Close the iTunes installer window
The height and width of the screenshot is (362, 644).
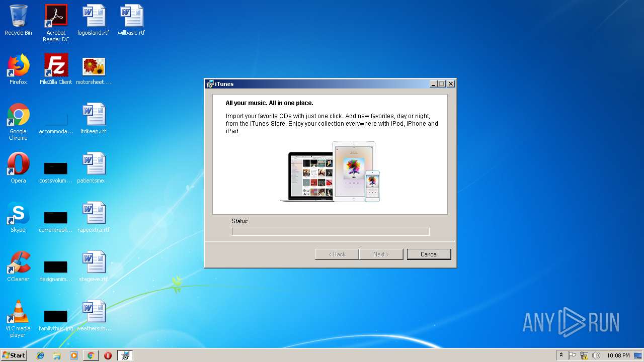(450, 84)
